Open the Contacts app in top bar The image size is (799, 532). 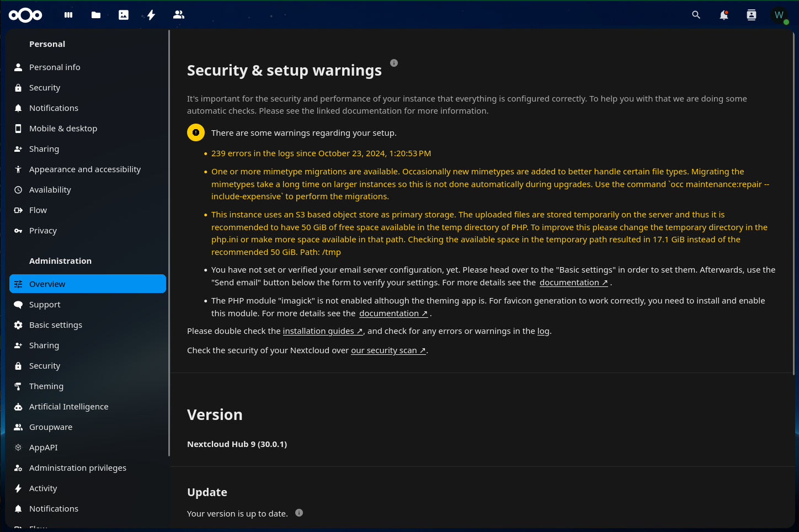(x=179, y=15)
